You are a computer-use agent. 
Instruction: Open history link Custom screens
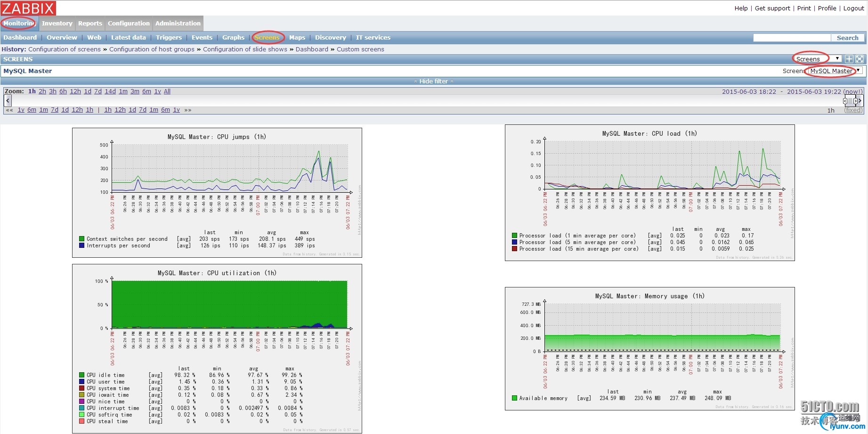[360, 49]
